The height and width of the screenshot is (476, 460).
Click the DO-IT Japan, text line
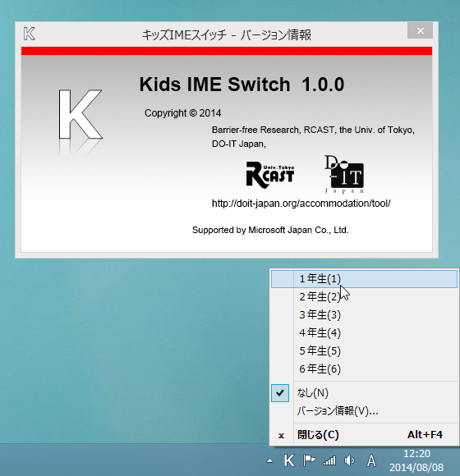[239, 144]
